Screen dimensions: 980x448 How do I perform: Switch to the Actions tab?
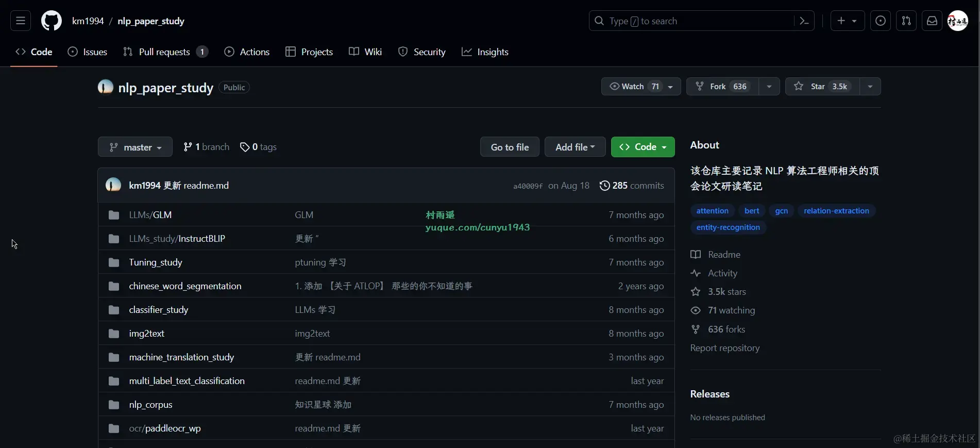coord(247,52)
